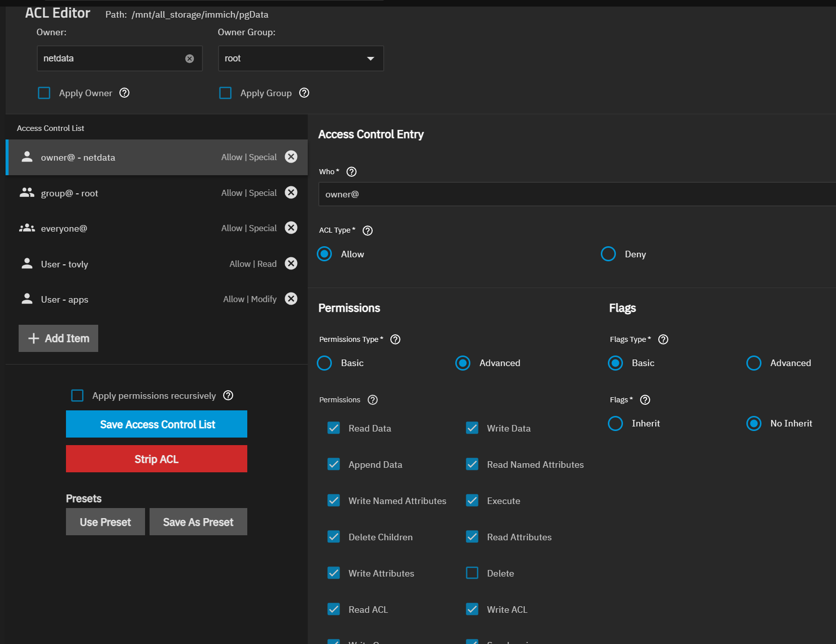Click the Add Item button

(x=58, y=338)
